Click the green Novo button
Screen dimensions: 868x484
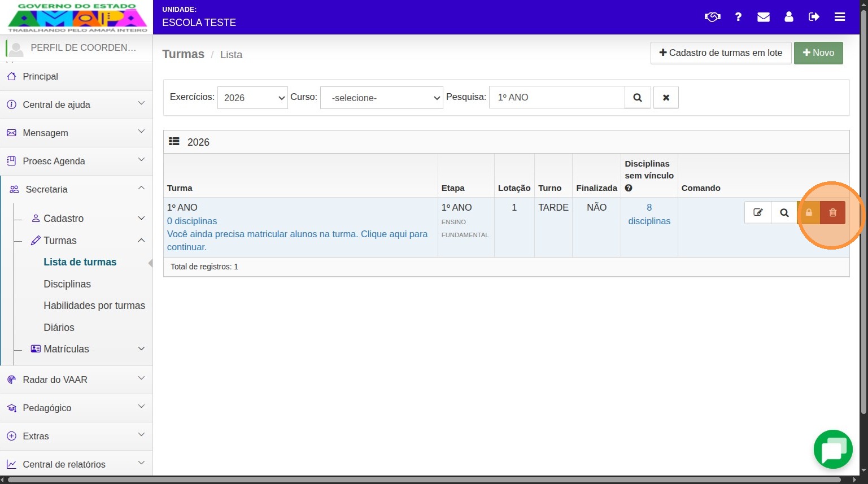818,53
